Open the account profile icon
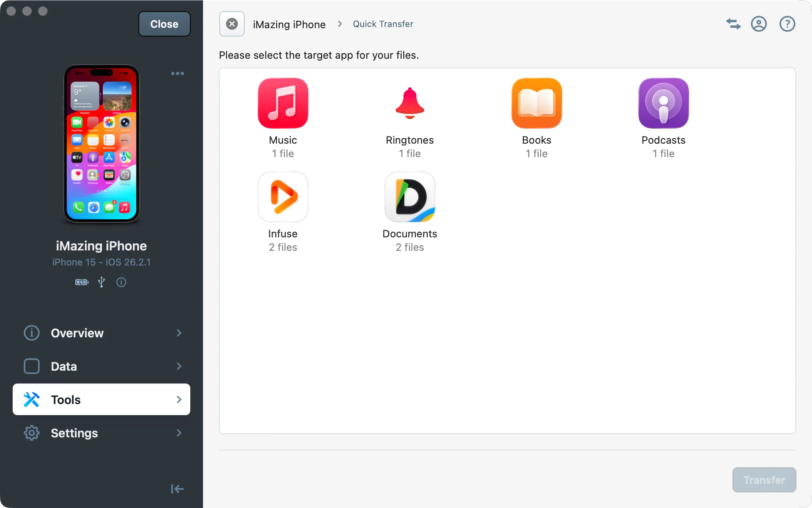The width and height of the screenshot is (812, 508). click(759, 24)
